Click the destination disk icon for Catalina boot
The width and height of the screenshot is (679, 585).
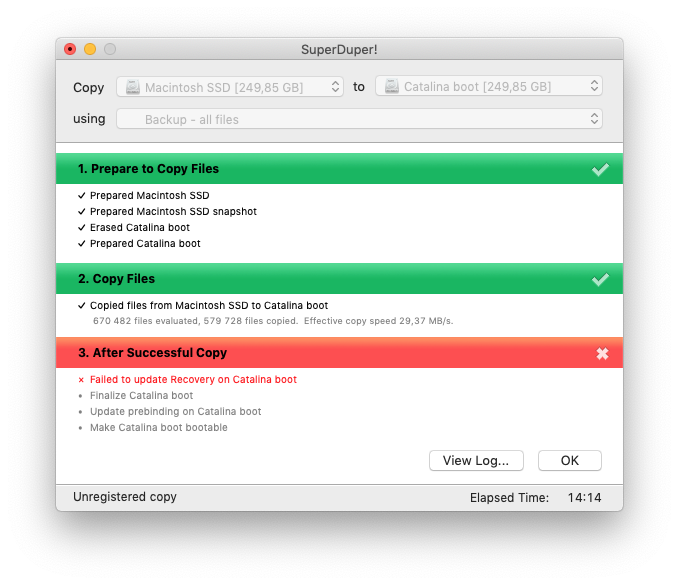coord(391,86)
